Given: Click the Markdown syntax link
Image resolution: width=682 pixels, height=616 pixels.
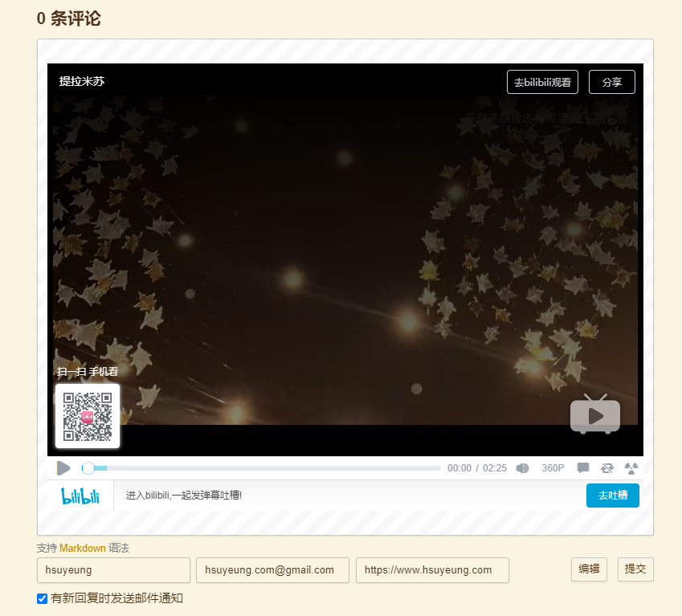Looking at the screenshot, I should pos(83,549).
